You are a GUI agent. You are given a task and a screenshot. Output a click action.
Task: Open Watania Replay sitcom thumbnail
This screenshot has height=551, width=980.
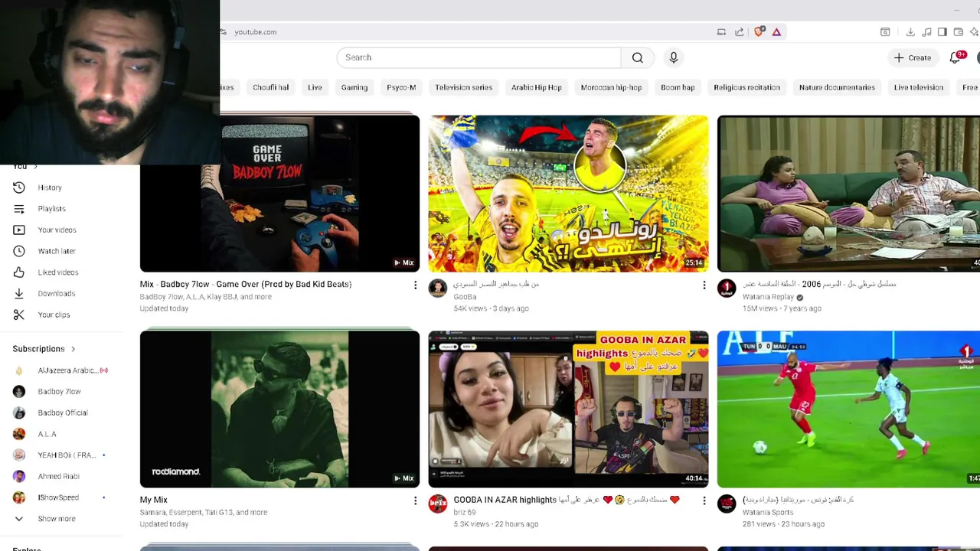848,194
